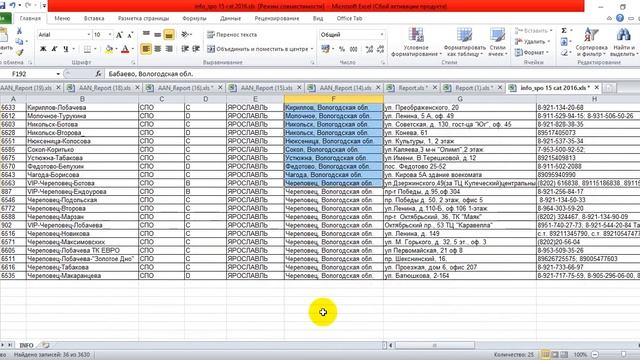640x360 pixels.
Task: Open the Рецензирование ribbon tab
Action: (277, 18)
